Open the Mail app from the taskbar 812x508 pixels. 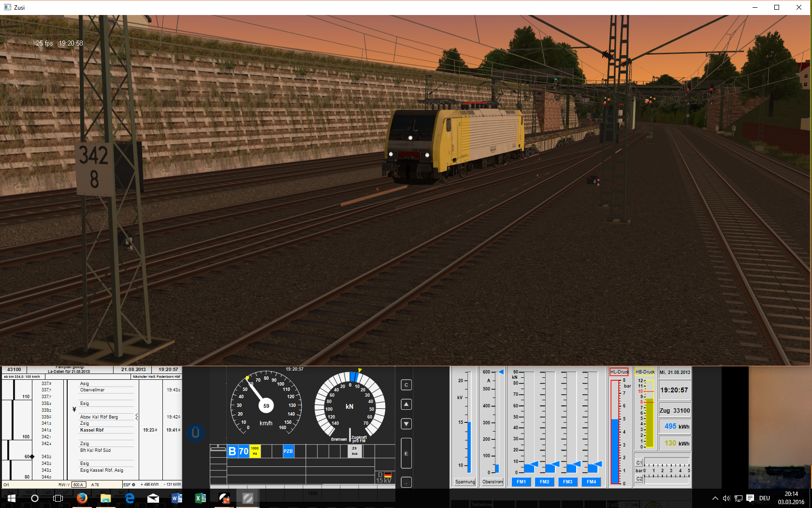tap(153, 498)
